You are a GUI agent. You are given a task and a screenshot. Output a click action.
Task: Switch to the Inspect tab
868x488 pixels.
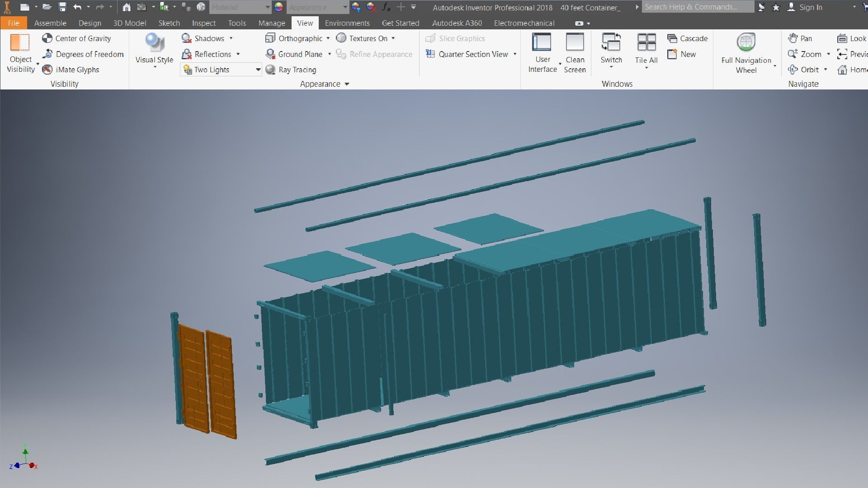coord(203,23)
